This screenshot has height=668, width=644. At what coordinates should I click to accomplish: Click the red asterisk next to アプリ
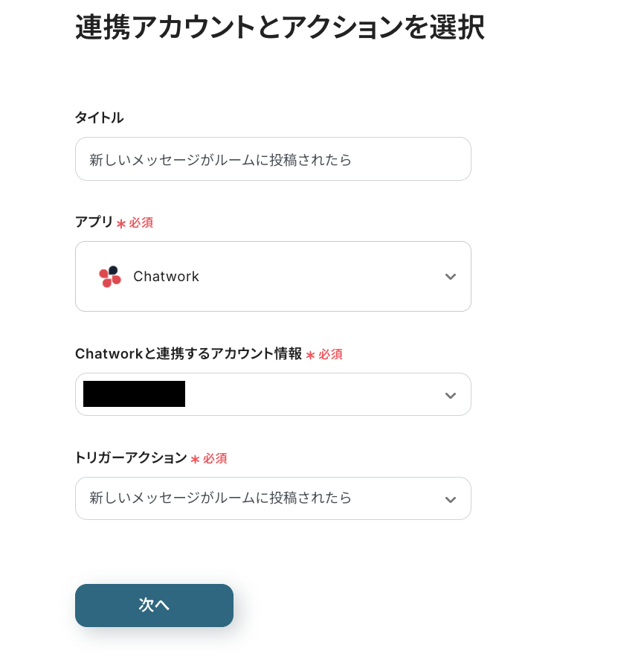[x=121, y=223]
